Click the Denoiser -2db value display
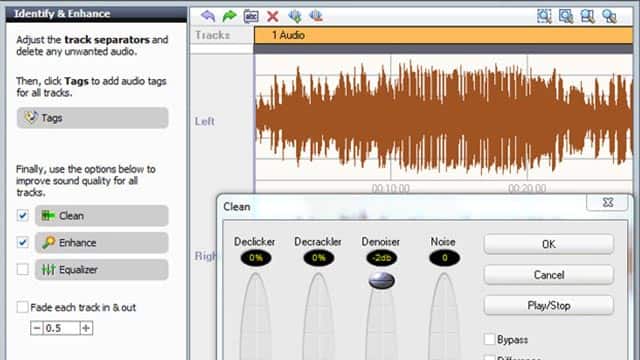 pos(381,258)
